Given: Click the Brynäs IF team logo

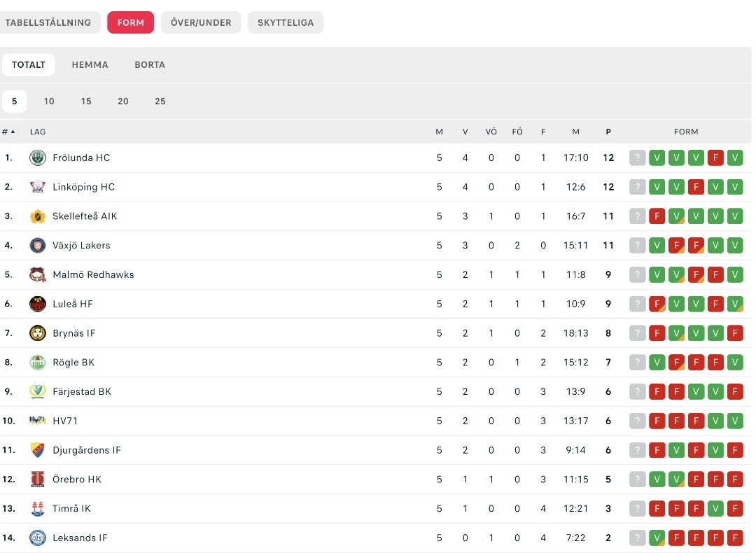Looking at the screenshot, I should [x=38, y=333].
